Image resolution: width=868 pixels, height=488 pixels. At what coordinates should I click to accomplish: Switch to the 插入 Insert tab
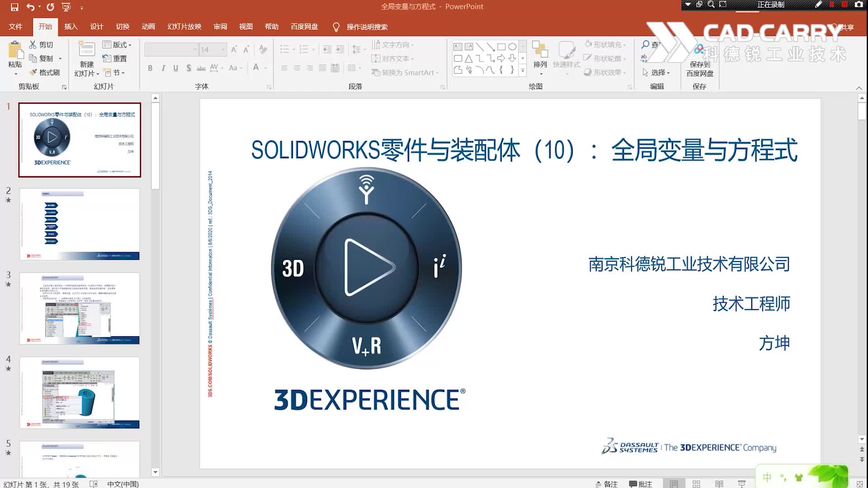[71, 27]
